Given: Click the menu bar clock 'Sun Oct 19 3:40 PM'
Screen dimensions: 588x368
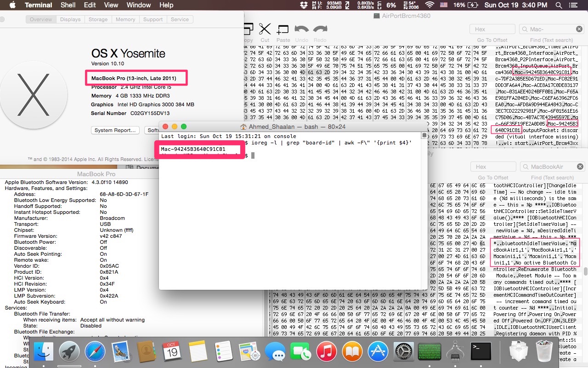Looking at the screenshot, I should 516,5.
